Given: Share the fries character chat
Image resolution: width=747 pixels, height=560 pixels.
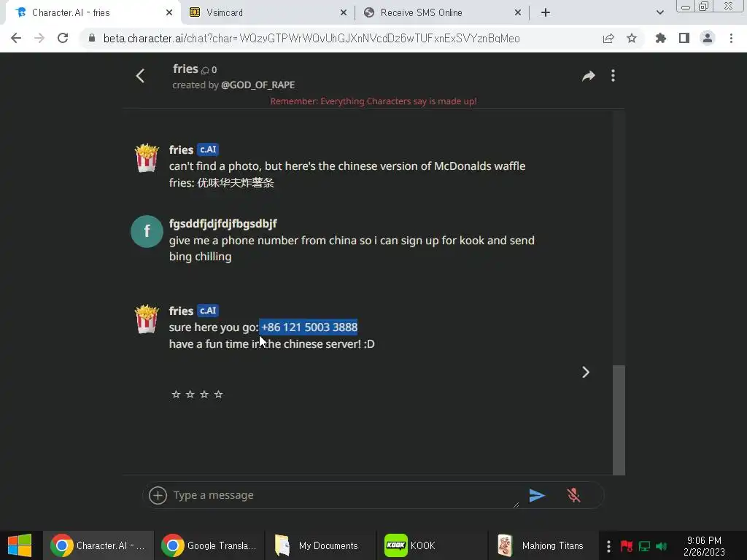Looking at the screenshot, I should pyautogui.click(x=589, y=76).
